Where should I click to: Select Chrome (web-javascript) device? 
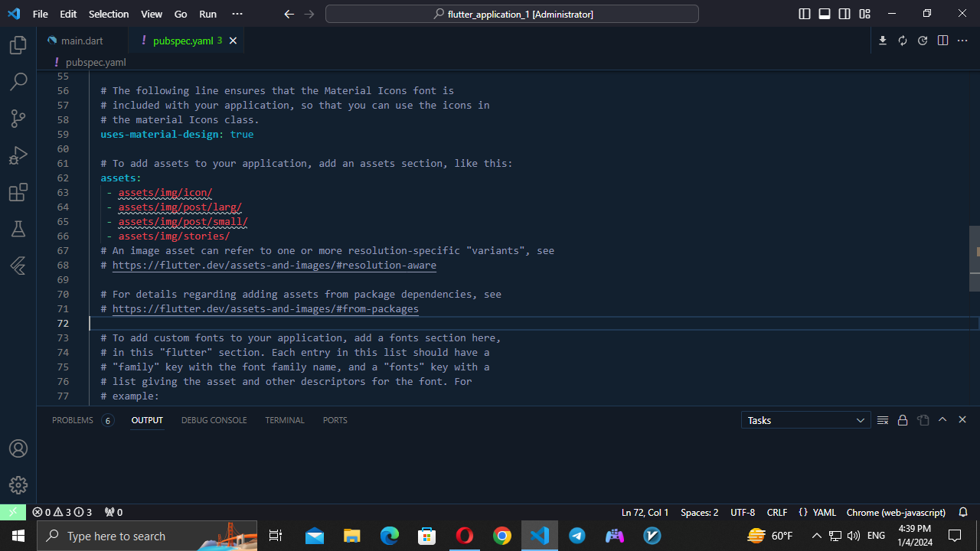(x=896, y=512)
